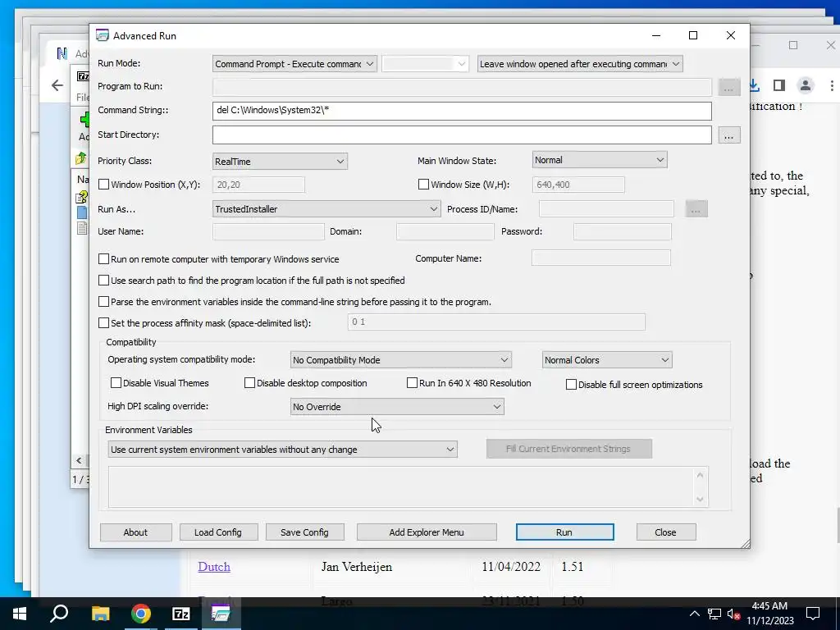Open Main Window State dropdown
The width and height of the screenshot is (840, 630).
[x=600, y=160]
